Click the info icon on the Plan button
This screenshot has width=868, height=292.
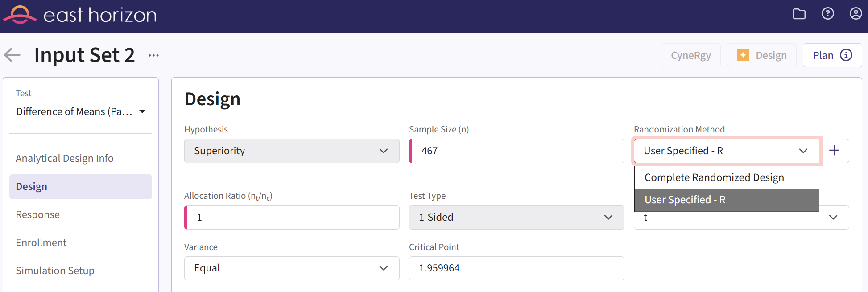(846, 55)
